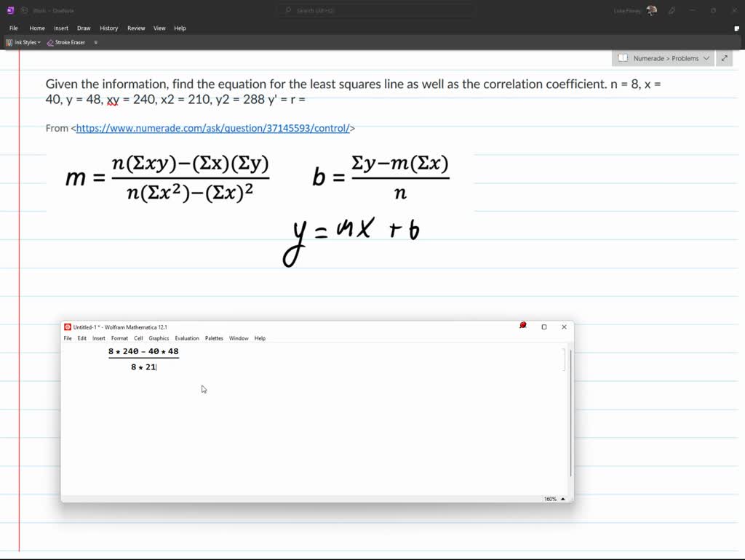Click the red spikey alert icon in Mathematica
The height and width of the screenshot is (560, 745).
point(522,326)
